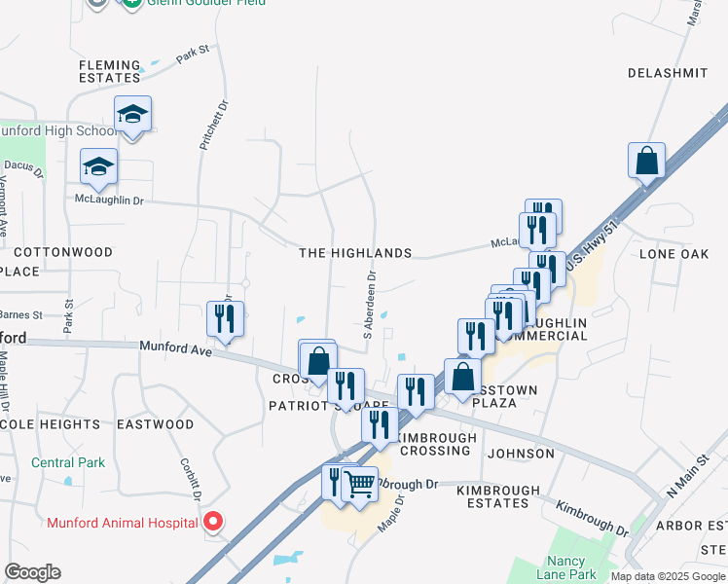The width and height of the screenshot is (728, 584).
Task: Open the Map data ©2025 Google attribution
Action: [x=669, y=577]
